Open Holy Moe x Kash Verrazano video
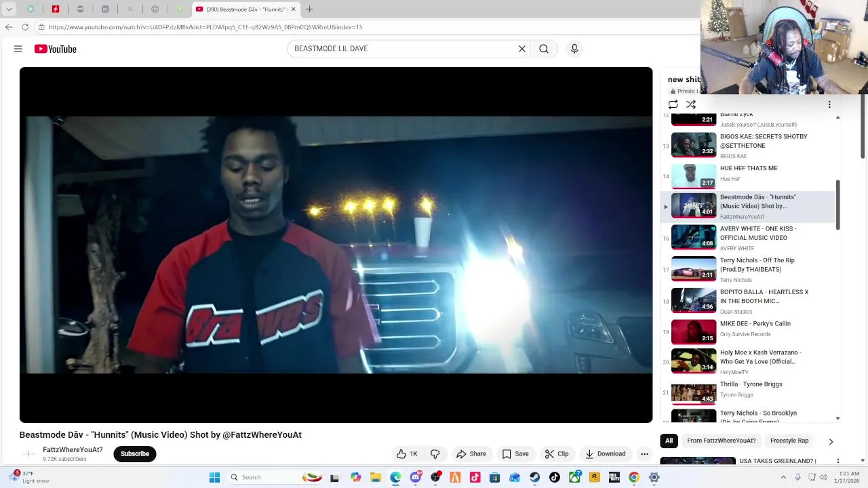Viewport: 868px width, 488px height. (747, 362)
